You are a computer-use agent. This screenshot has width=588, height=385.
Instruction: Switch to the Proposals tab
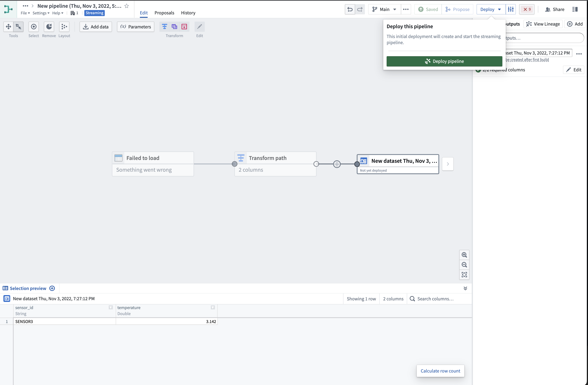coord(164,13)
